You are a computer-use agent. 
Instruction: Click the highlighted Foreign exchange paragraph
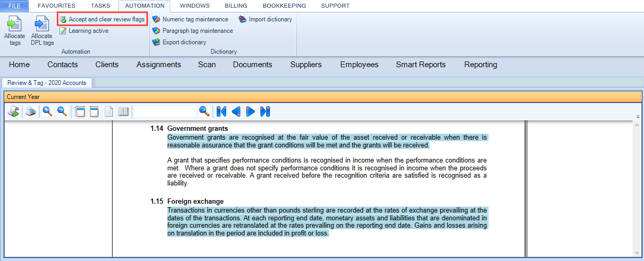pos(327,222)
